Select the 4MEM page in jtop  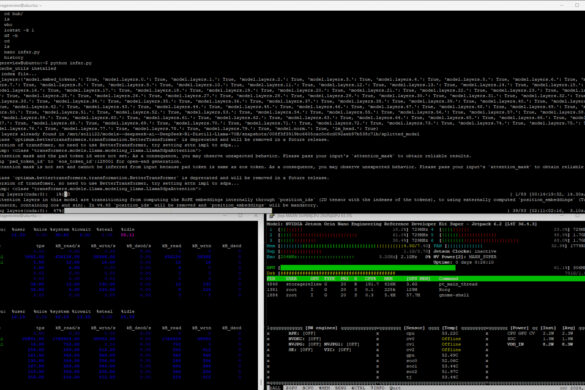pyautogui.click(x=324, y=388)
